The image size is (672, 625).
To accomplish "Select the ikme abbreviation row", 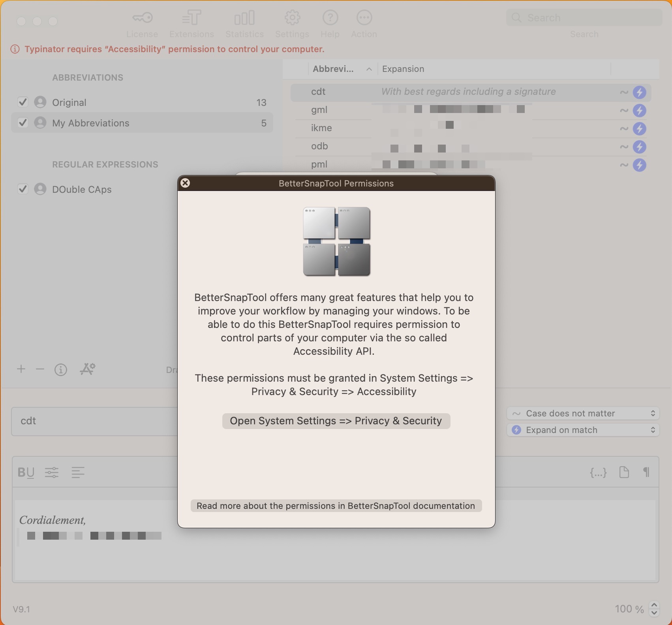I will (x=471, y=128).
